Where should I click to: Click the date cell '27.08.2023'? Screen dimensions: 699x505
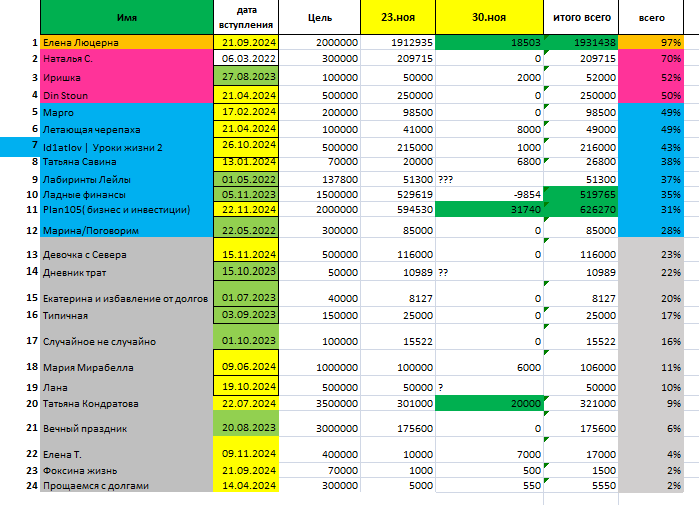[246, 77]
